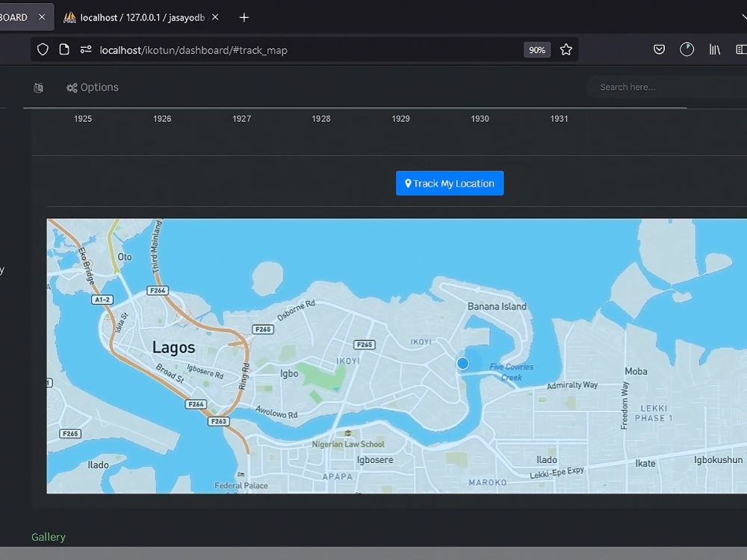This screenshot has width=747, height=560.
Task: Click the Admiralty Way road label
Action: 572,385
